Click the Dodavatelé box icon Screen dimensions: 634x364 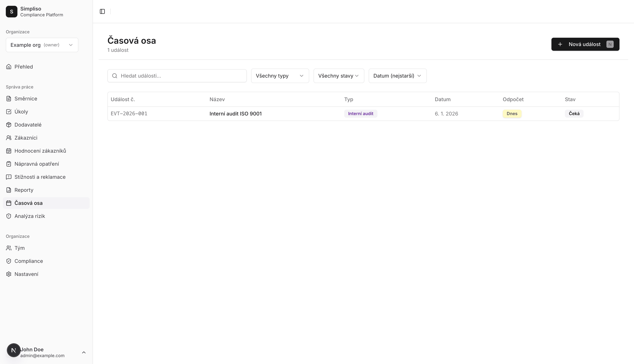[9, 125]
